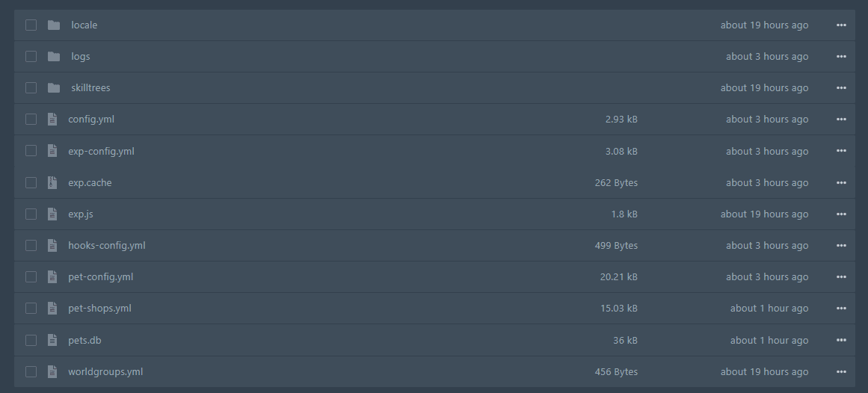Show more actions for the logs folder
868x393 pixels.
(841, 56)
